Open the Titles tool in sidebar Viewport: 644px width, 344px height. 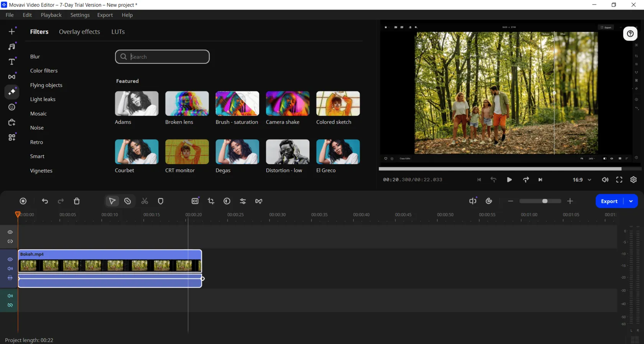12,61
